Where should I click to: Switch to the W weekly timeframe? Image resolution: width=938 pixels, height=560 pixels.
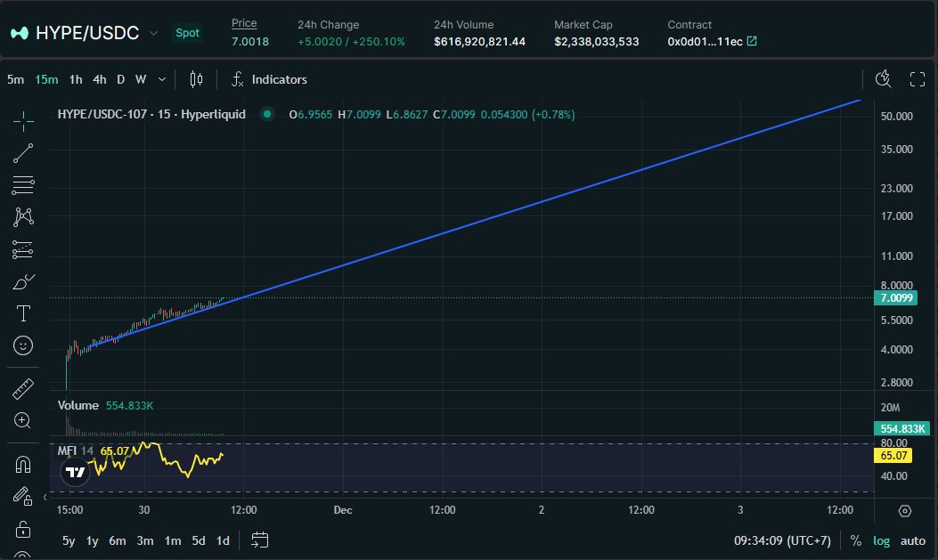[x=141, y=79]
